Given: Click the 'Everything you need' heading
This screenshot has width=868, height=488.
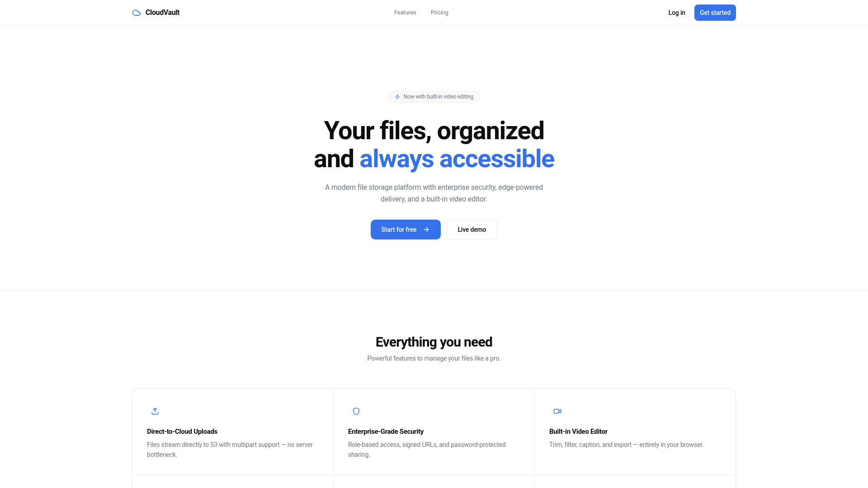Looking at the screenshot, I should 434,342.
